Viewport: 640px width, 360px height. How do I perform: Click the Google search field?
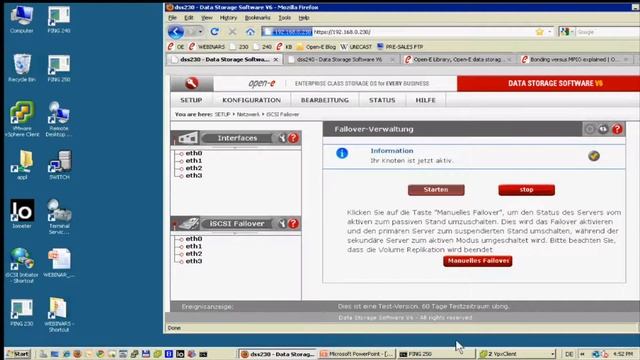coord(607,32)
